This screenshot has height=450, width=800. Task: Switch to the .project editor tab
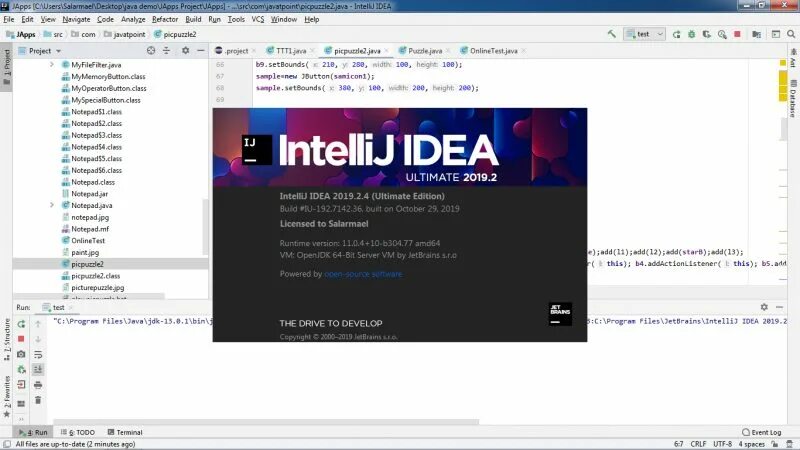pos(236,51)
